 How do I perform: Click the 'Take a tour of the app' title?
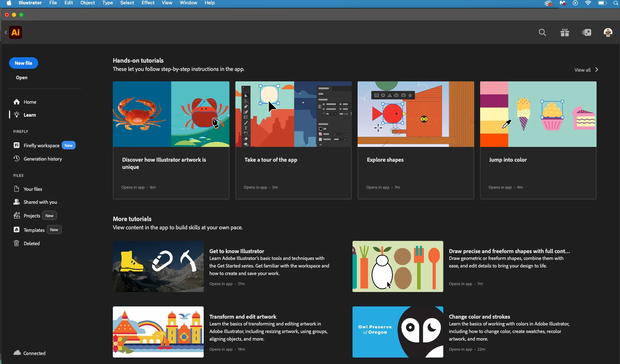click(271, 160)
